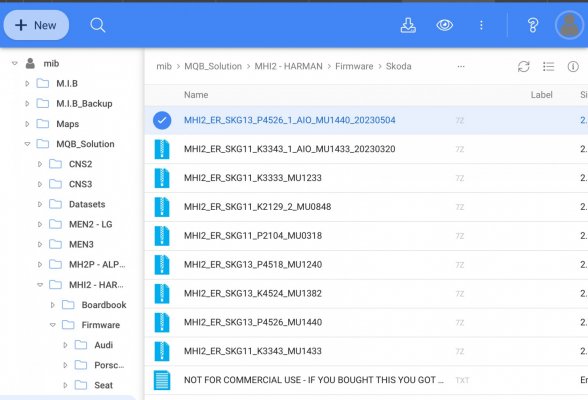Select file name MHI2_ER_SKG13_K4524_MU1382

253,293
